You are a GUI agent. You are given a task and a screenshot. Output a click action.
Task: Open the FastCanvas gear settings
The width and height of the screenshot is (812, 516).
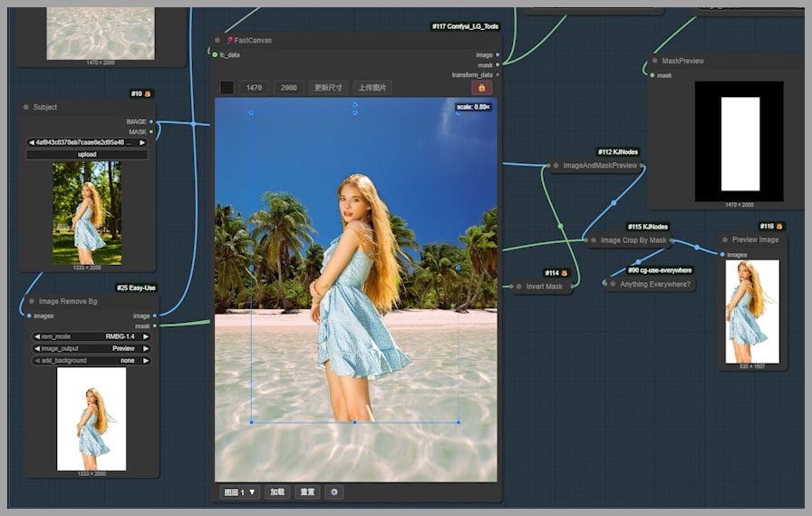click(x=334, y=492)
